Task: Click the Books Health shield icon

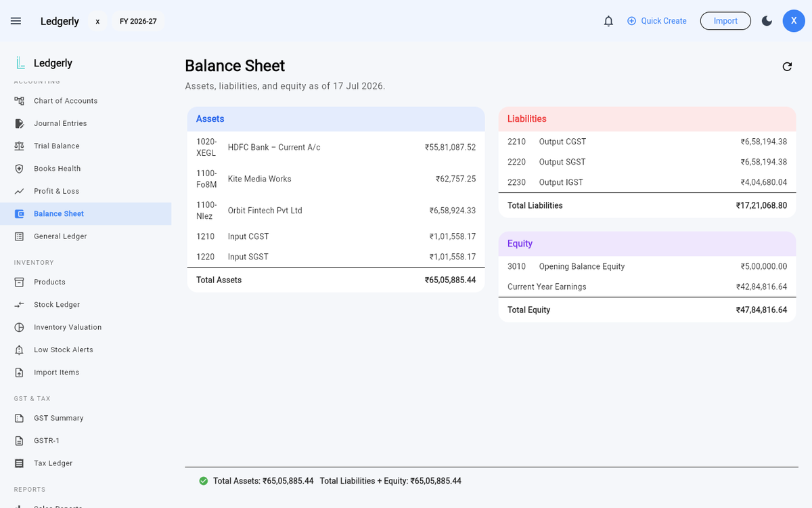Action: [x=20, y=169]
